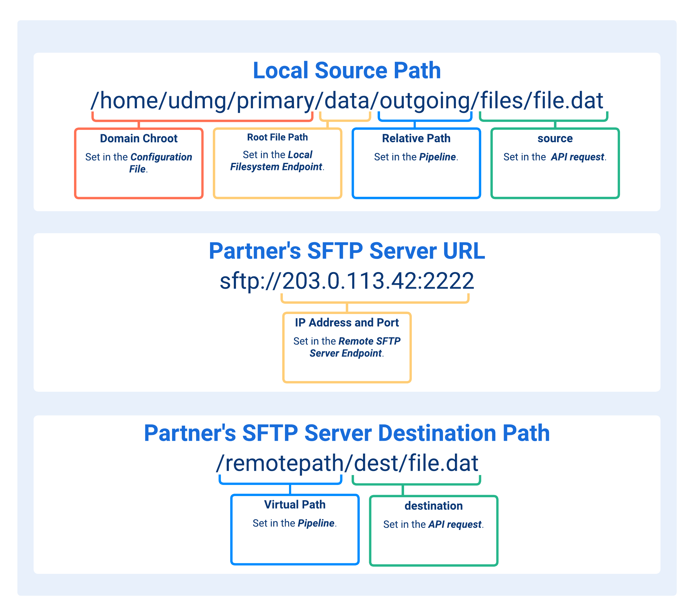
Task: Click the IP Address and Port box
Action: tap(347, 346)
